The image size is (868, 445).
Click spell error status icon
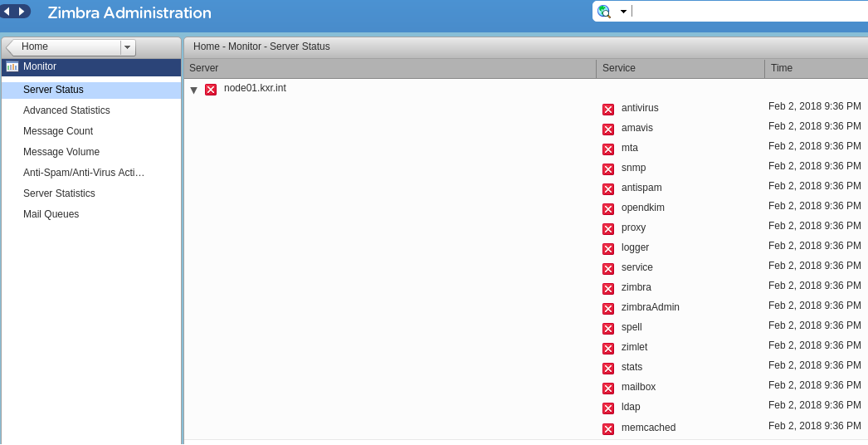608,329
